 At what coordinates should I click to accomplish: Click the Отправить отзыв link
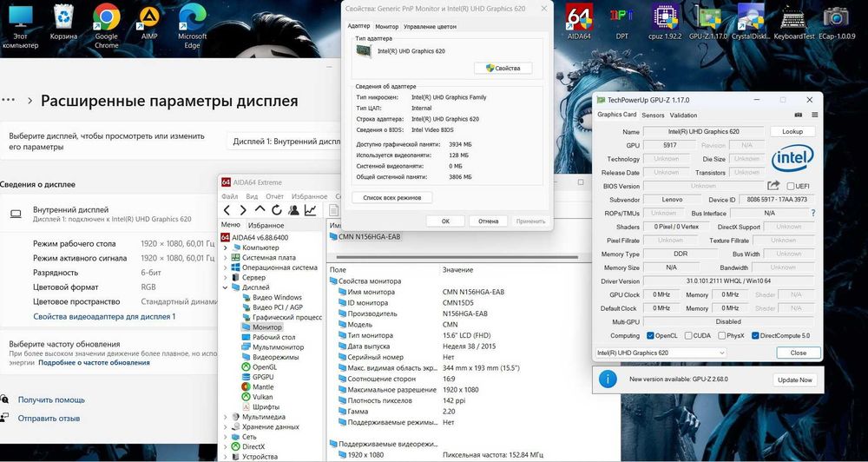tap(49, 419)
